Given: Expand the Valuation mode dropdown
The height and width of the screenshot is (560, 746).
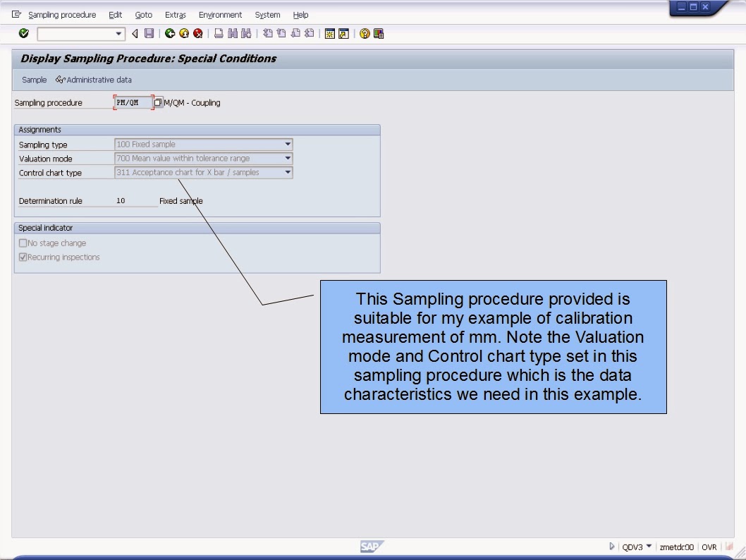Looking at the screenshot, I should click(288, 158).
